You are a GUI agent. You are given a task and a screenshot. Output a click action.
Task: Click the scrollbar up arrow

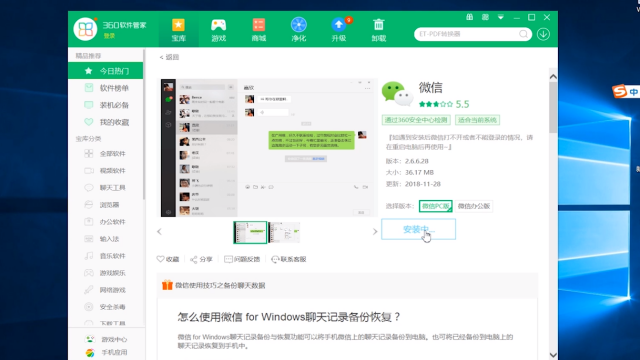pos(553,76)
